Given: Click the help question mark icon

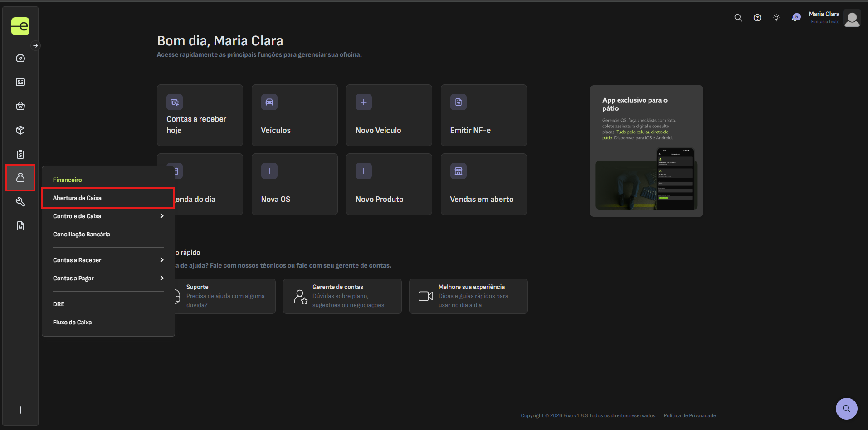Looking at the screenshot, I should point(757,18).
